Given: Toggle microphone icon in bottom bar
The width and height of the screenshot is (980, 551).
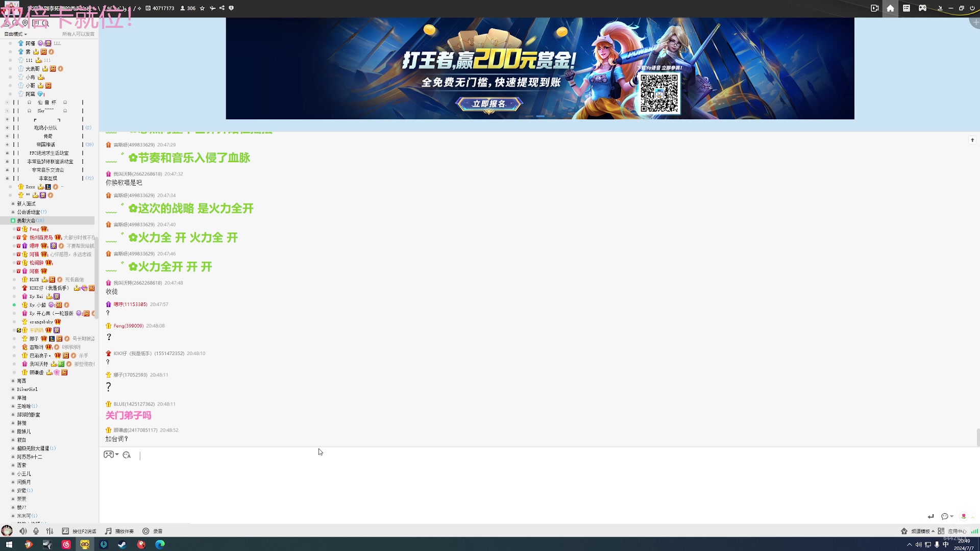Looking at the screenshot, I should tap(36, 531).
